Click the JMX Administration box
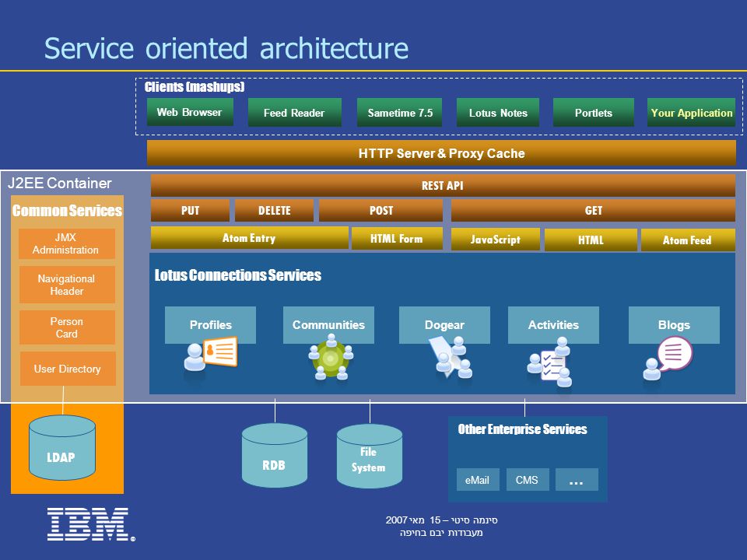 pos(67,243)
